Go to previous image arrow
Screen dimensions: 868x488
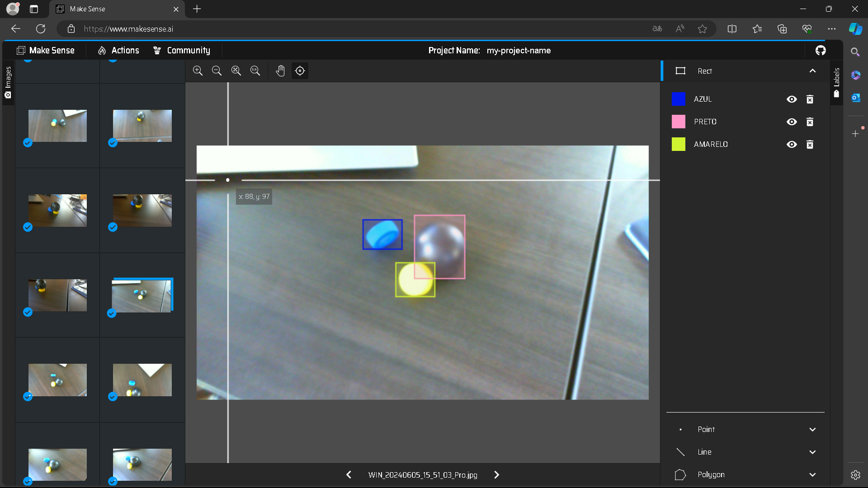(x=349, y=474)
